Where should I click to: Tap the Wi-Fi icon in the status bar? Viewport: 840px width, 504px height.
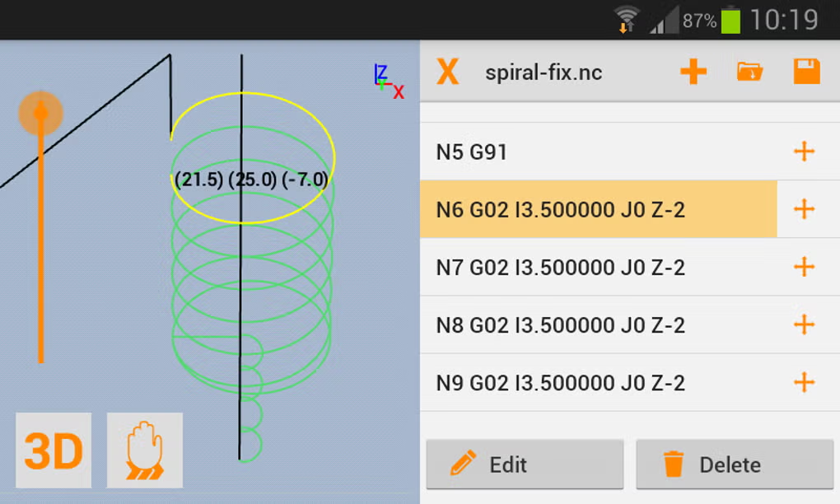pos(625,16)
